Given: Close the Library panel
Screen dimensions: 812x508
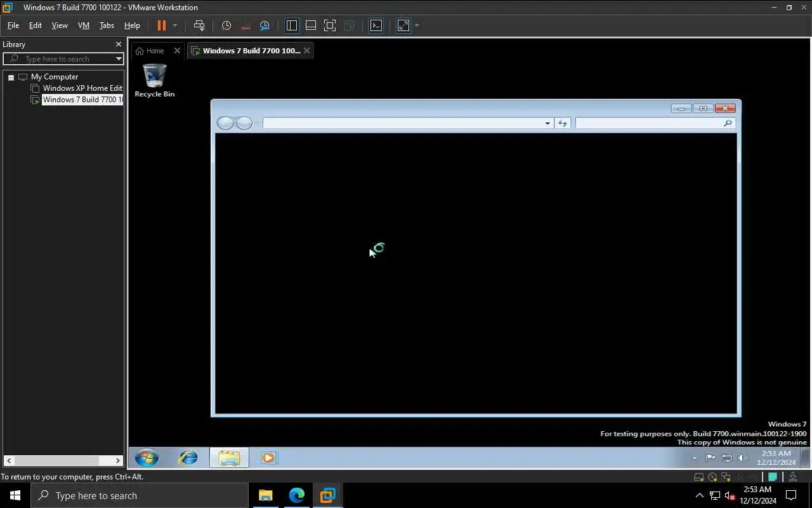Looking at the screenshot, I should point(118,44).
